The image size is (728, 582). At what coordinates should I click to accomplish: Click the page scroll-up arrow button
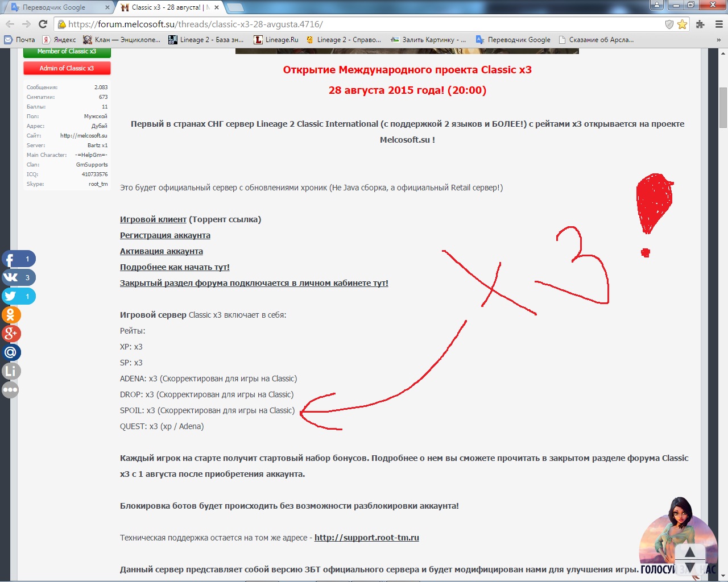click(x=690, y=552)
